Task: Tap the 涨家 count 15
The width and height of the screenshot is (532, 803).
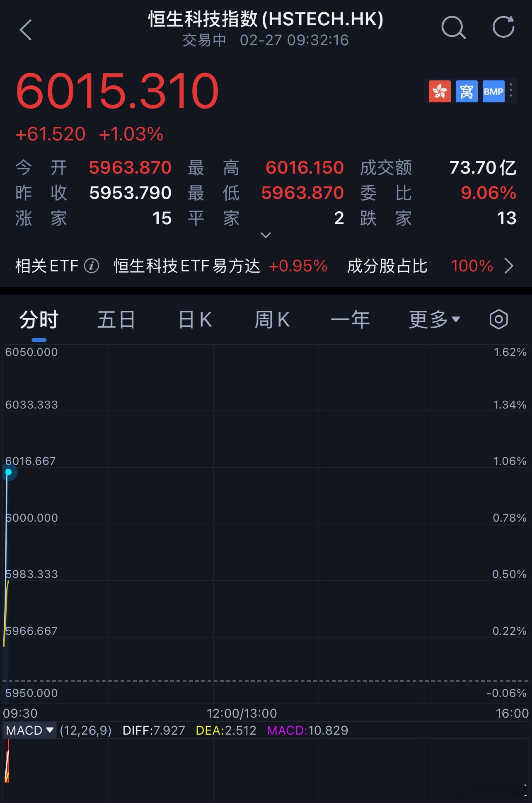Action: tap(162, 218)
